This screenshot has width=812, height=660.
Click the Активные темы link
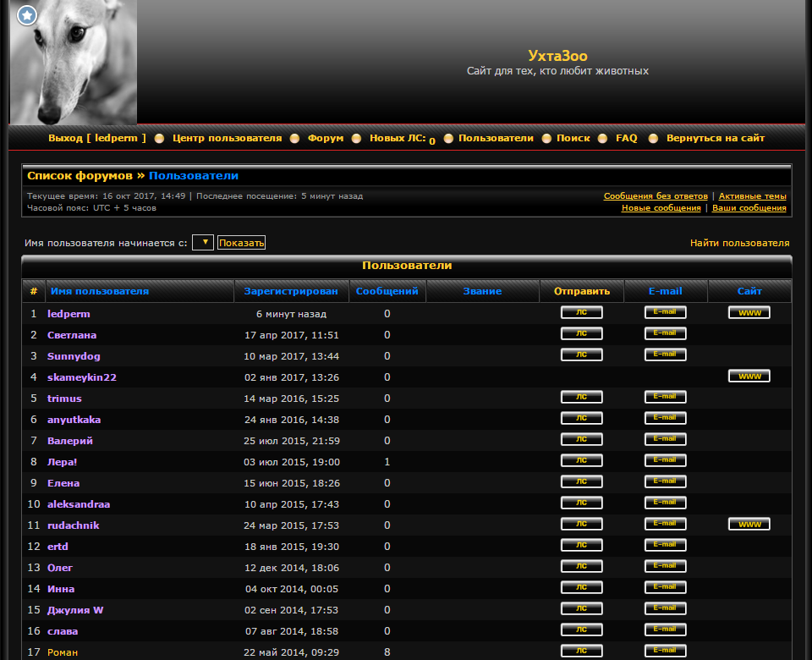[x=752, y=196]
